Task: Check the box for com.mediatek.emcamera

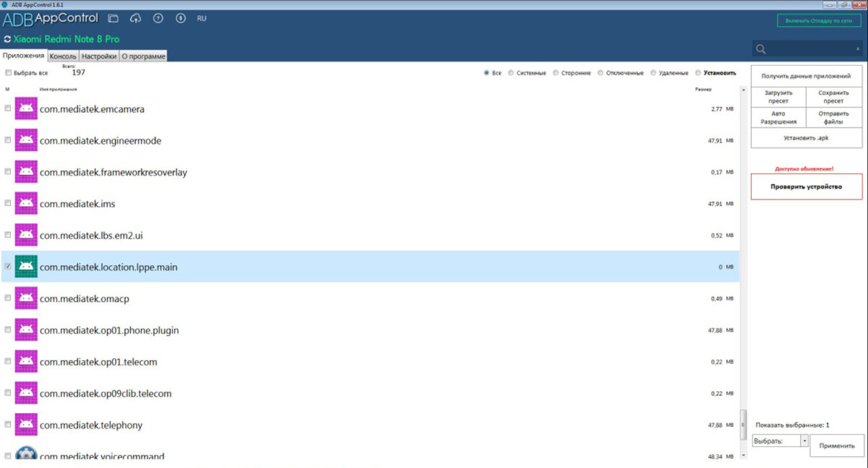Action: tap(8, 109)
